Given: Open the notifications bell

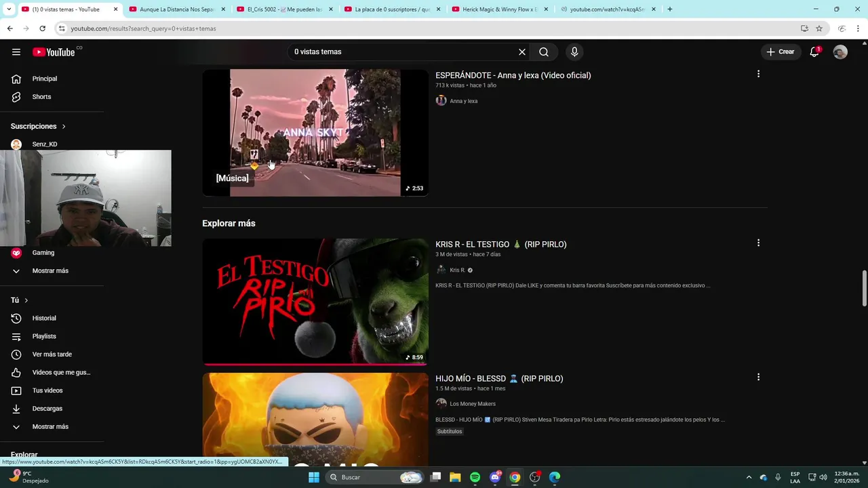Looking at the screenshot, I should pos(815,52).
